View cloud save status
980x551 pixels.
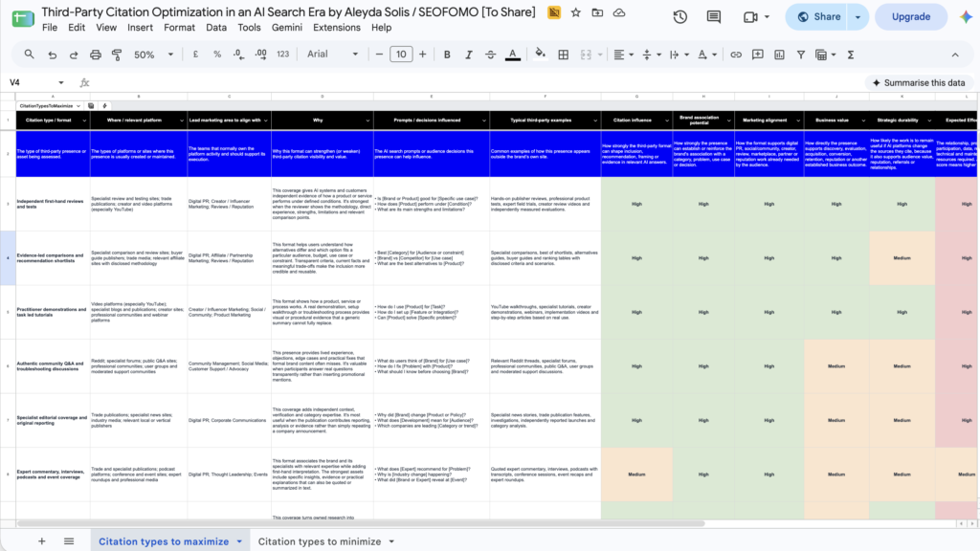coord(619,12)
